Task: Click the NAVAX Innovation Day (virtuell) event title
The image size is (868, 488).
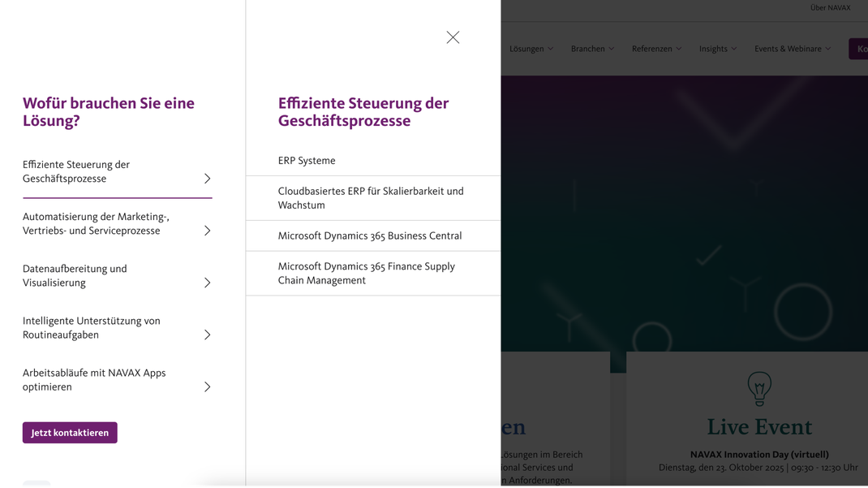Action: pos(758,455)
